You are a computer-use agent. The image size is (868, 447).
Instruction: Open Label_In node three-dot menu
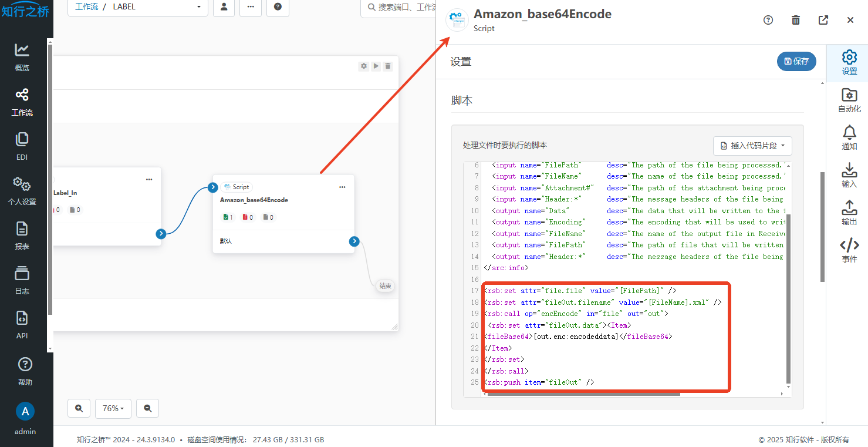click(149, 179)
